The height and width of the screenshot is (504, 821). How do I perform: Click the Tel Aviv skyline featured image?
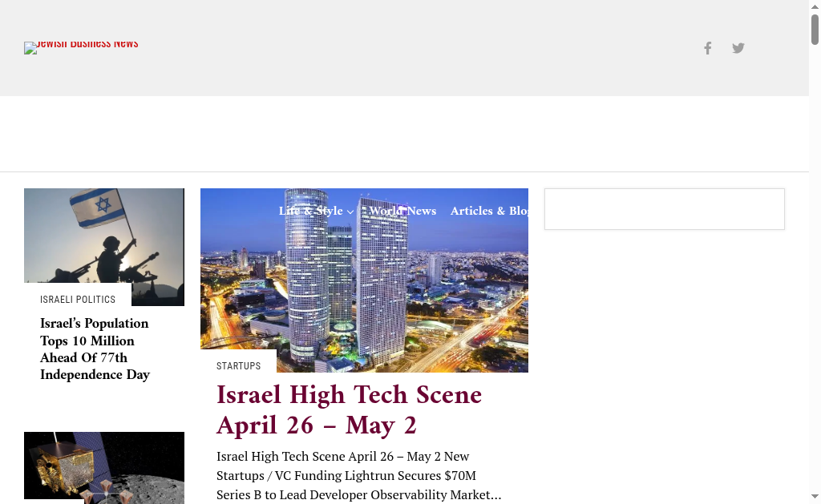pos(365,280)
